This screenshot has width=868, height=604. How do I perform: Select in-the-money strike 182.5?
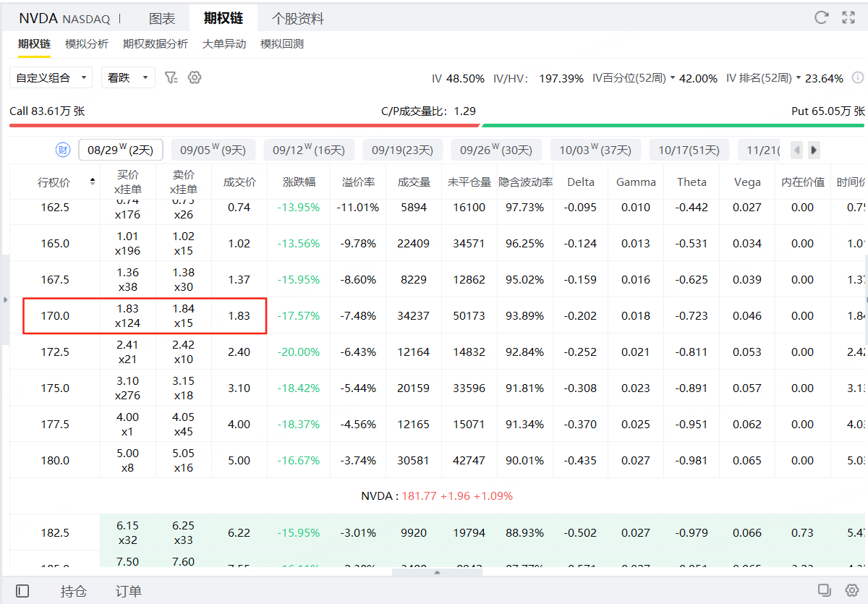click(55, 532)
